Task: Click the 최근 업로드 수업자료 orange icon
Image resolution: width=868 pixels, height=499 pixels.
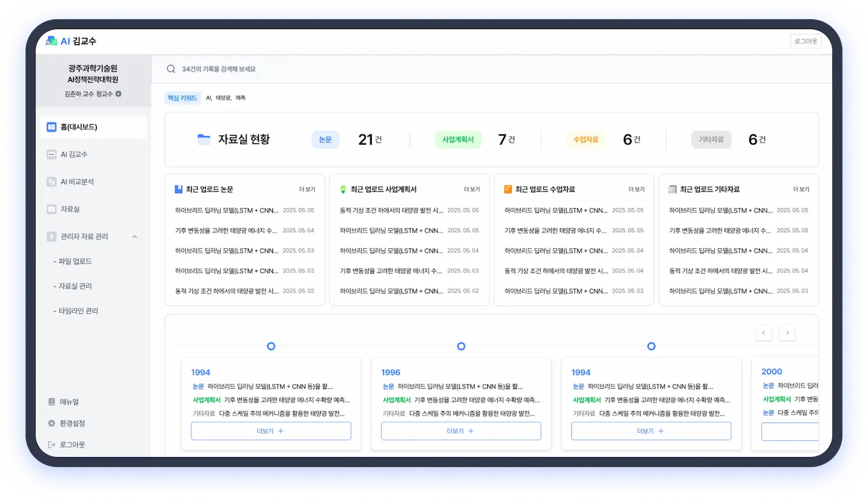Action: pyautogui.click(x=508, y=189)
